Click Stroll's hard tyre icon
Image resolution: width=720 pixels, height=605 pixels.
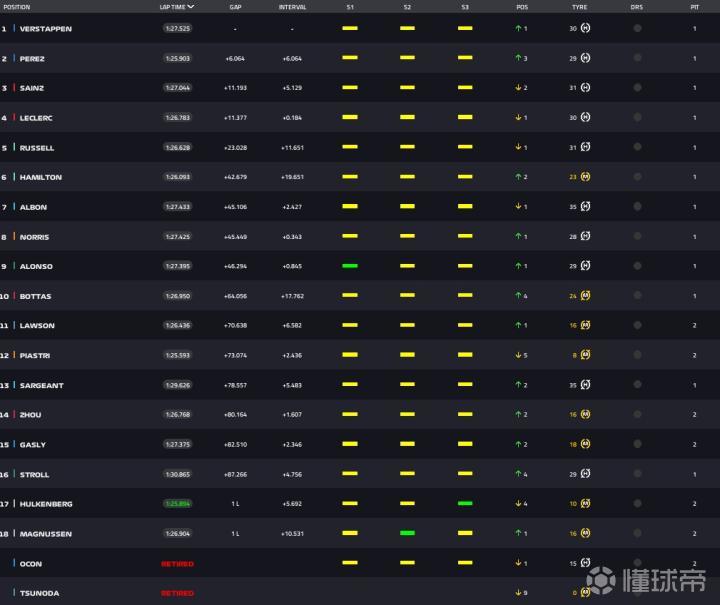click(x=585, y=474)
